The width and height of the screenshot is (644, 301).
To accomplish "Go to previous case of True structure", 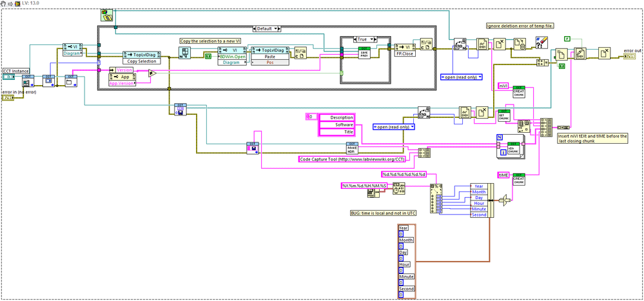I will click(355, 39).
